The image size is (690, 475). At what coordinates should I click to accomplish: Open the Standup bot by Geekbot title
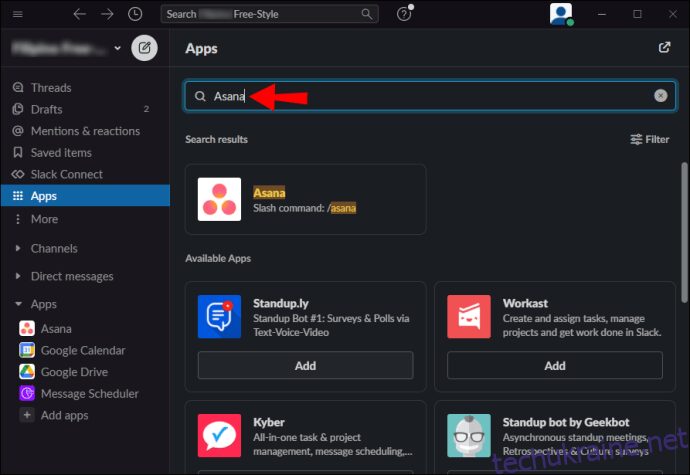point(566,422)
